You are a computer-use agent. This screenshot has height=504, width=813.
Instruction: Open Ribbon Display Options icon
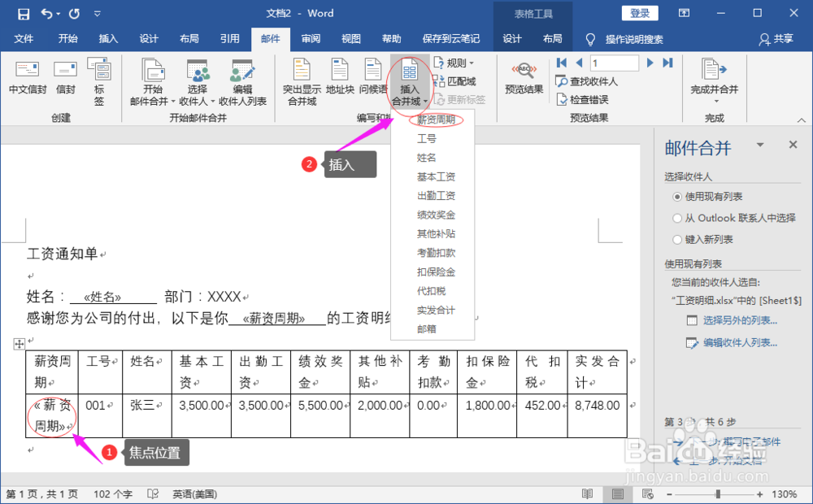point(685,13)
